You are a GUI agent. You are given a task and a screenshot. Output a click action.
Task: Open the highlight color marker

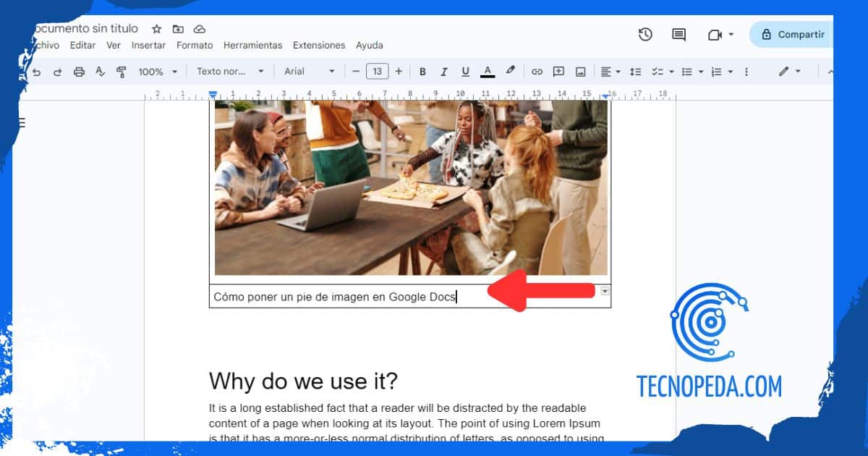coord(510,71)
